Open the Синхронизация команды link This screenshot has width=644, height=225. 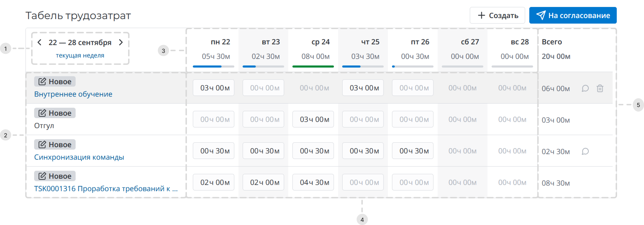(79, 157)
